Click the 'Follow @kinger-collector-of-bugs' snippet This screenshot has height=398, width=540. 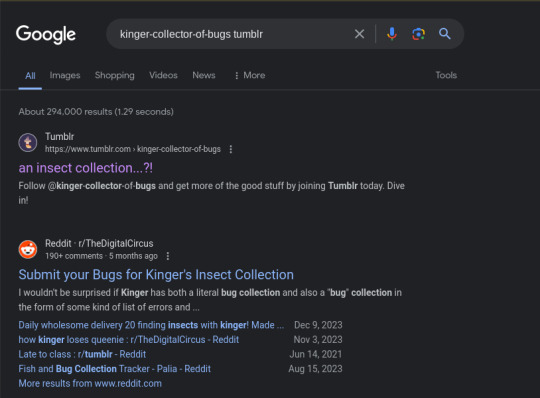(211, 193)
